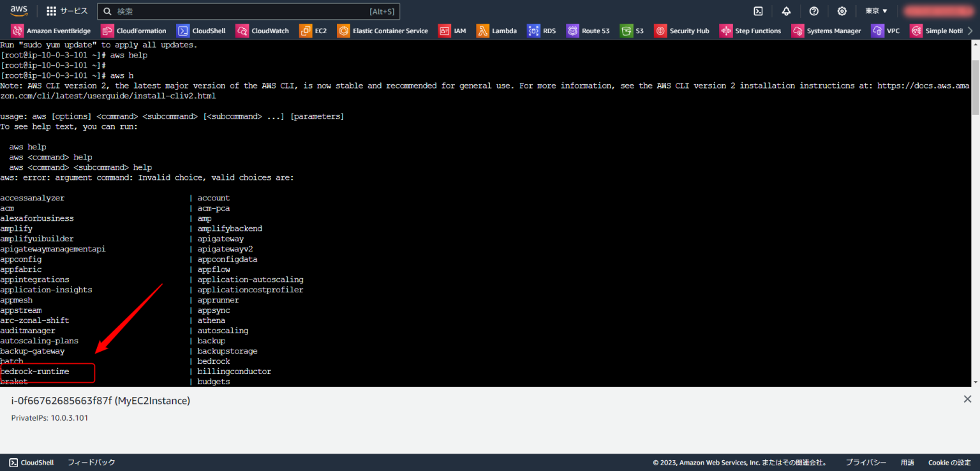Open the help question mark menu

[813, 11]
